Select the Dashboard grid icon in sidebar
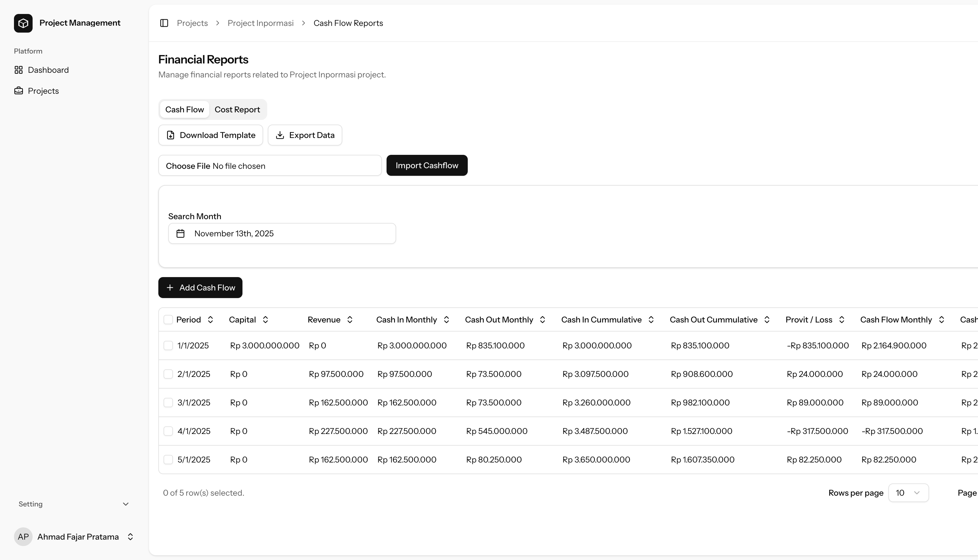The image size is (978, 560). pyautogui.click(x=18, y=70)
